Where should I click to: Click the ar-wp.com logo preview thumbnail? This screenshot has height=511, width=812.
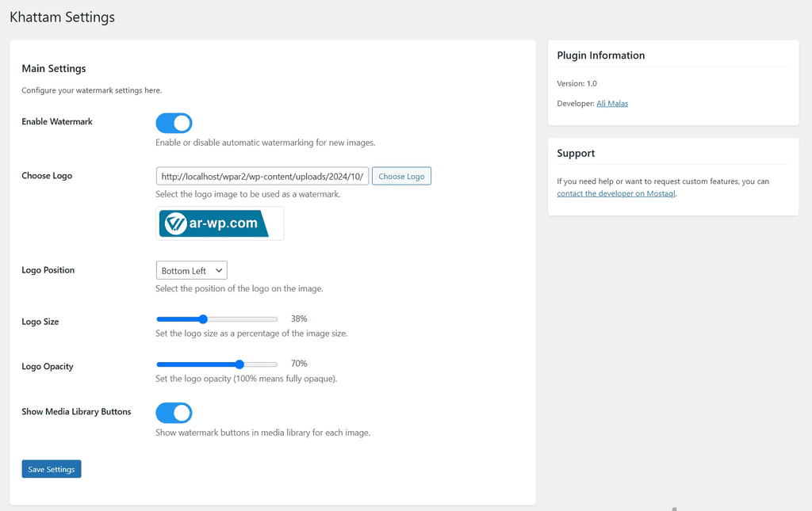tap(220, 223)
